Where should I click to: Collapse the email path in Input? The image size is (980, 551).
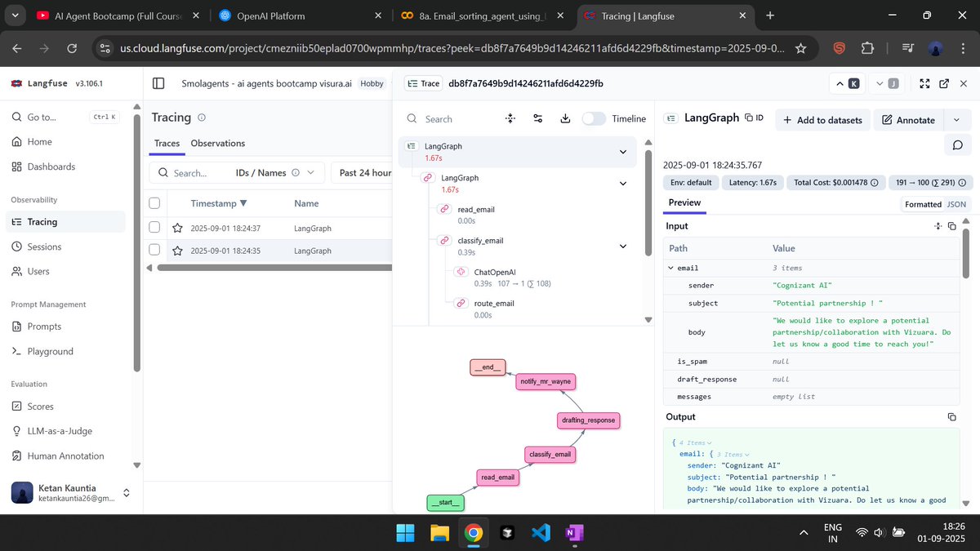[671, 268]
